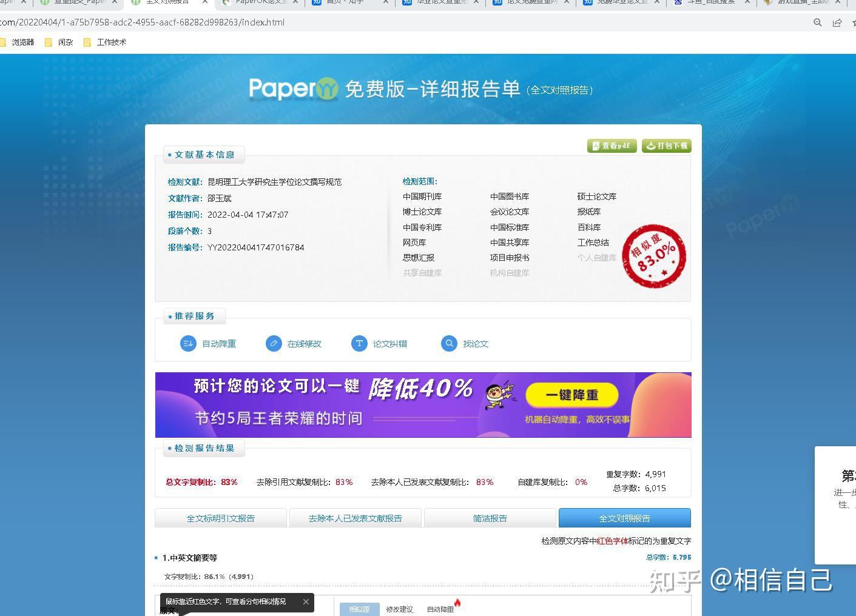Click the magnifier icon in the address bar
This screenshot has height=616, width=856.
tap(817, 22)
